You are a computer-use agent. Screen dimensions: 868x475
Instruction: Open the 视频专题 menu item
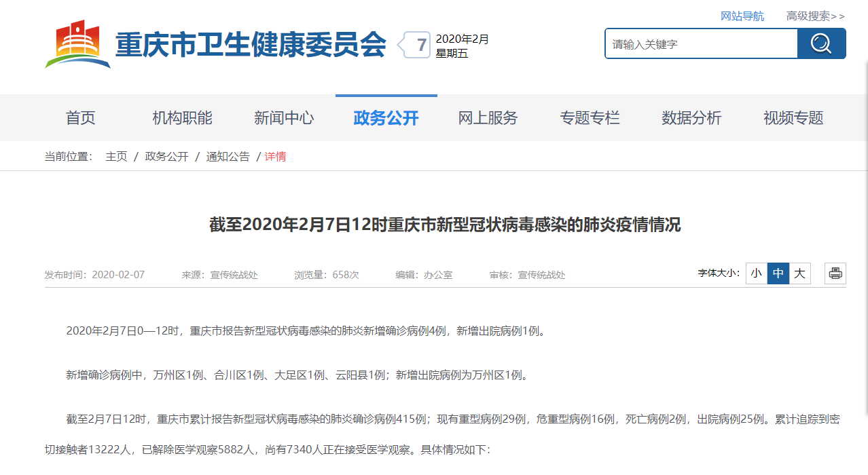[x=793, y=118]
